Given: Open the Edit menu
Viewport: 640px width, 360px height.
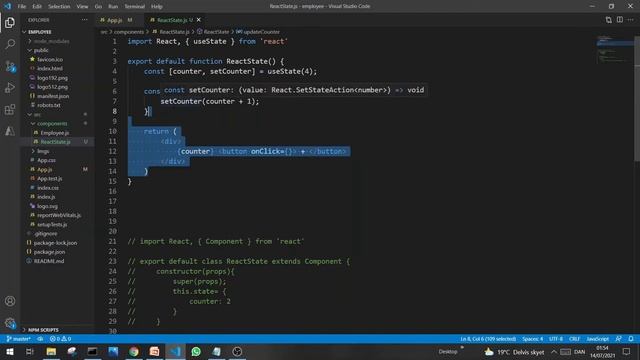Looking at the screenshot, I should (x=37, y=7).
